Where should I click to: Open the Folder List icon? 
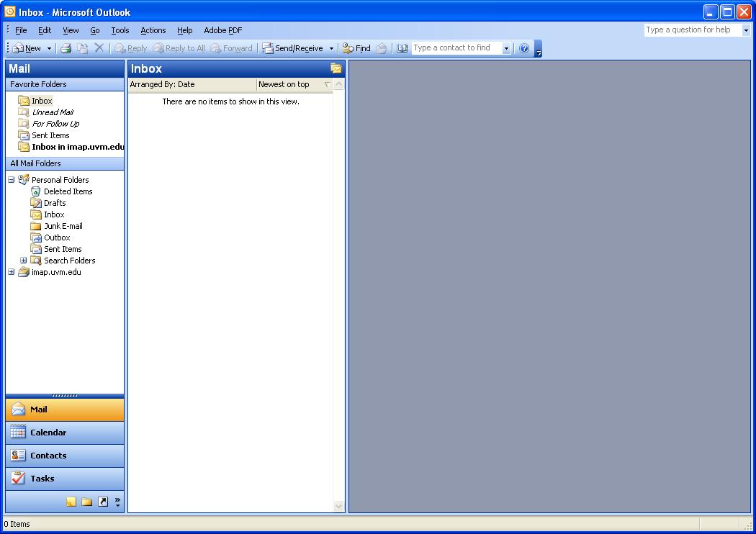86,501
